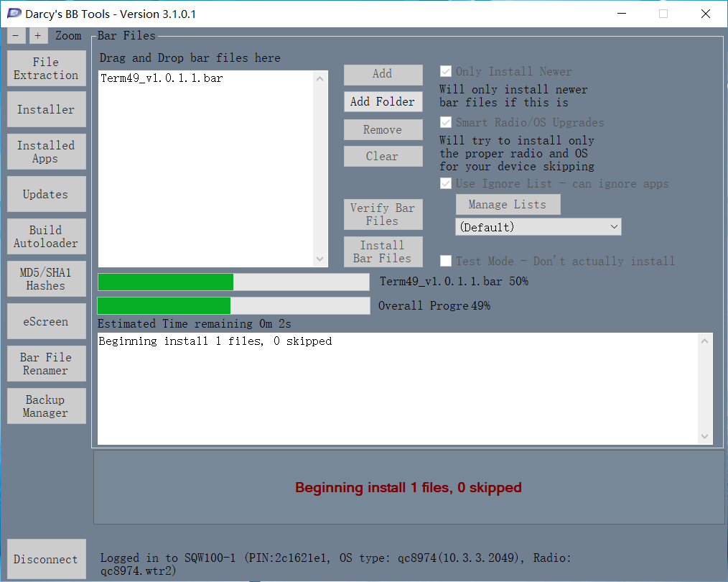Go to Build Autoloader

46,236
